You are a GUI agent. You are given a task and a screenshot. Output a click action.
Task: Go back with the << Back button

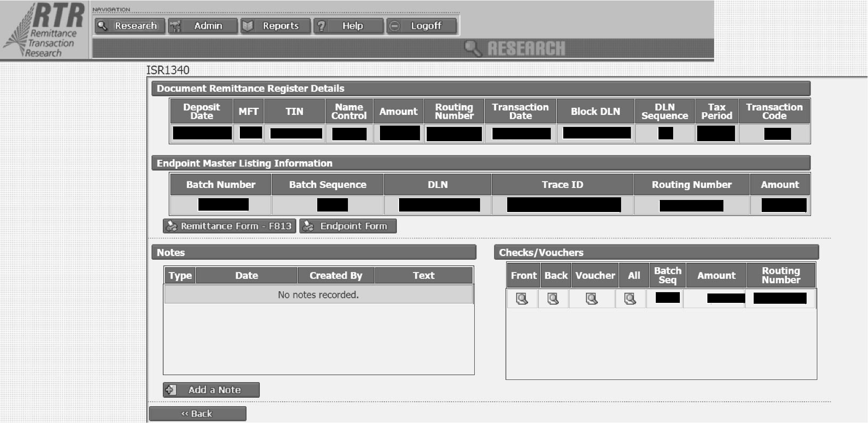[197, 414]
